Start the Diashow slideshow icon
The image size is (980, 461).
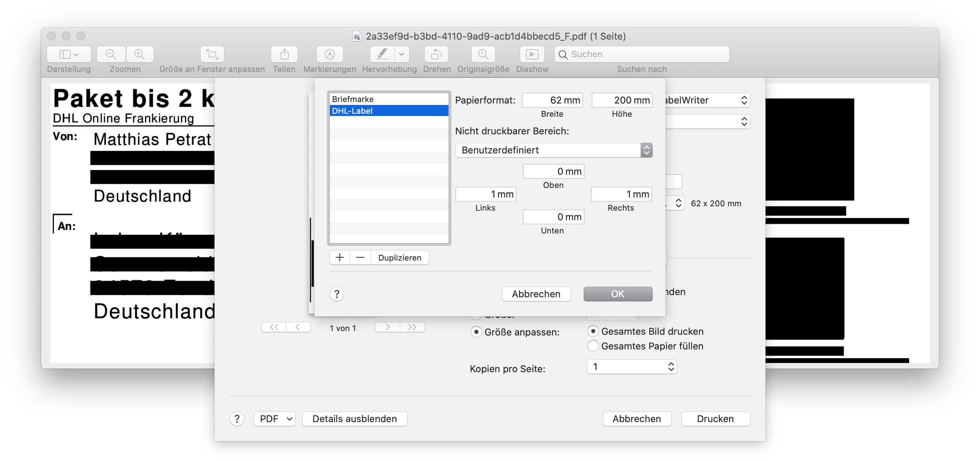(532, 54)
